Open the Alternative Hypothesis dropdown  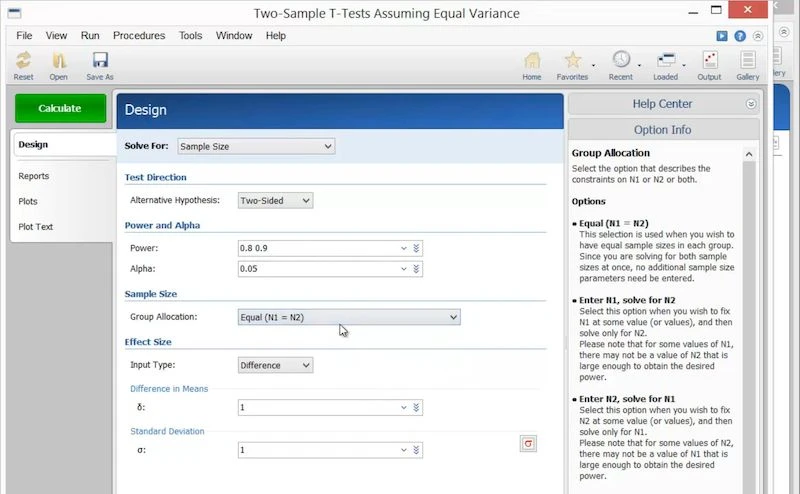(x=275, y=200)
